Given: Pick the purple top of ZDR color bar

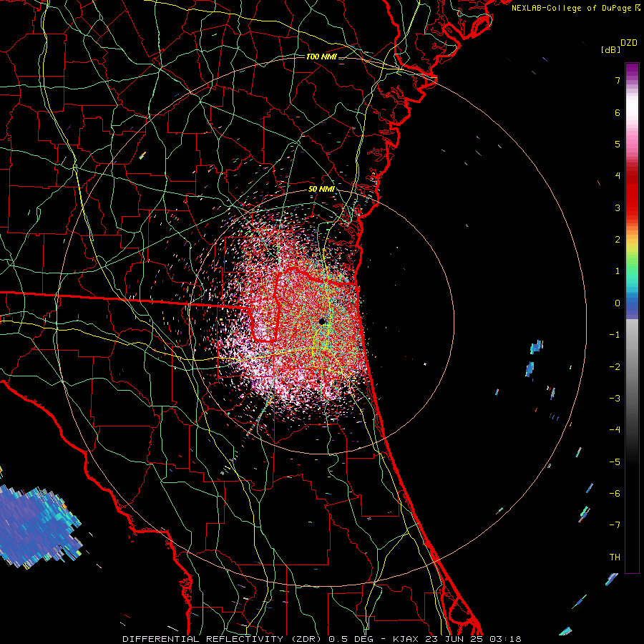Looking at the screenshot, I should [632, 68].
